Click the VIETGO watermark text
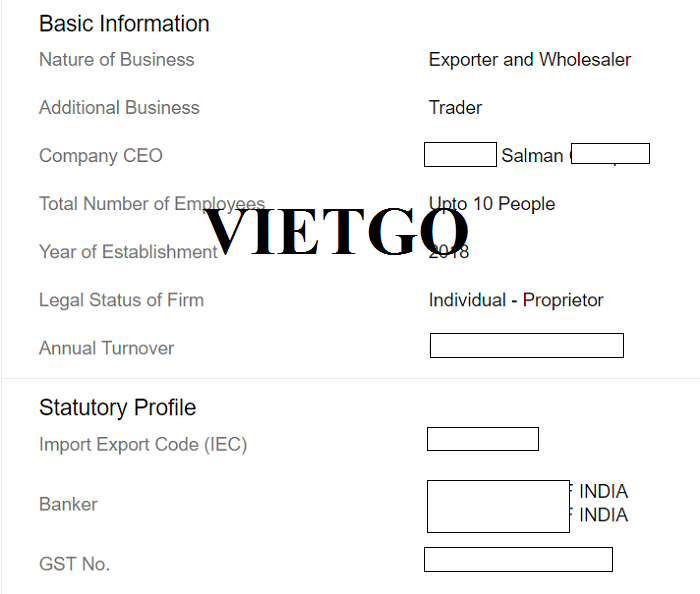Viewport: 700px width, 594px height. [336, 232]
